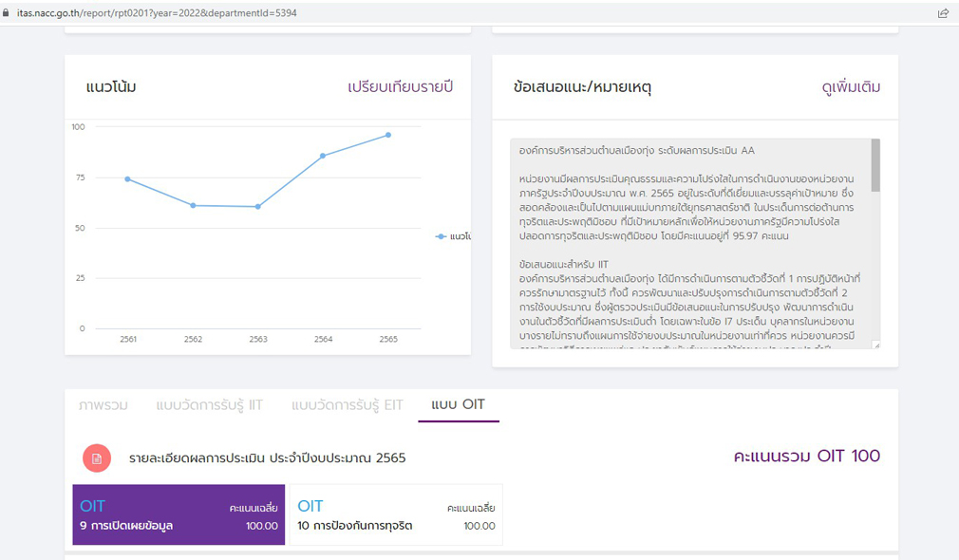
Task: Switch to the ภาพรวม tab
Action: [102, 405]
